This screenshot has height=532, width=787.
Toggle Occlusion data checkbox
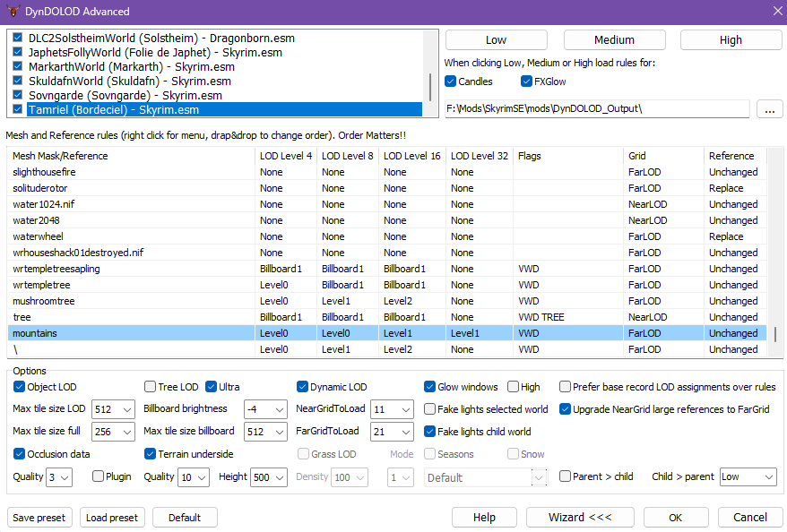19,454
